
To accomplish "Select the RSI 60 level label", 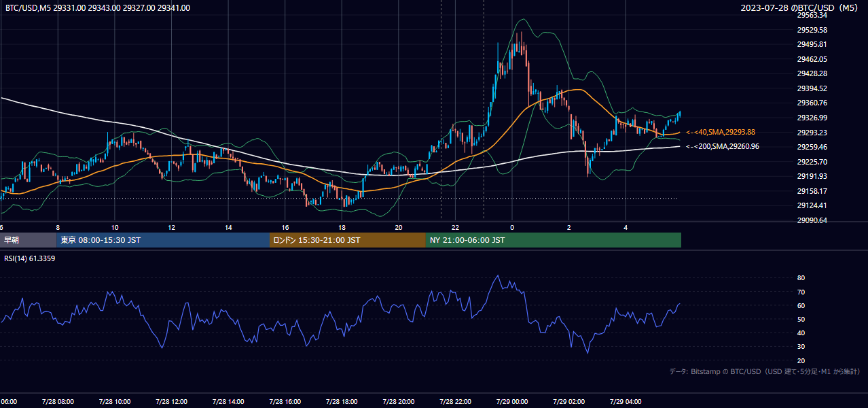I will [801, 305].
